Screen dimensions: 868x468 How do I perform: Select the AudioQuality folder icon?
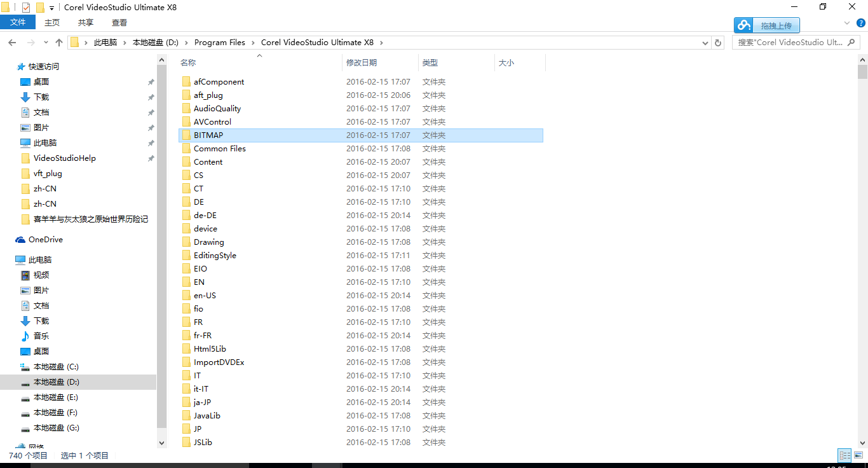coord(186,108)
